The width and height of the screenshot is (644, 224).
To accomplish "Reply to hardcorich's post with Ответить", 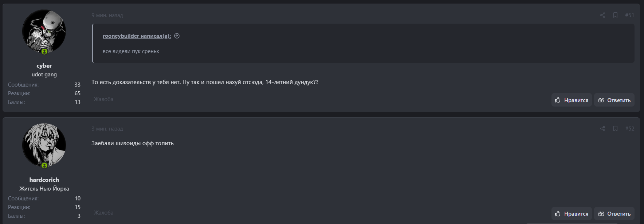I will 614,213.
